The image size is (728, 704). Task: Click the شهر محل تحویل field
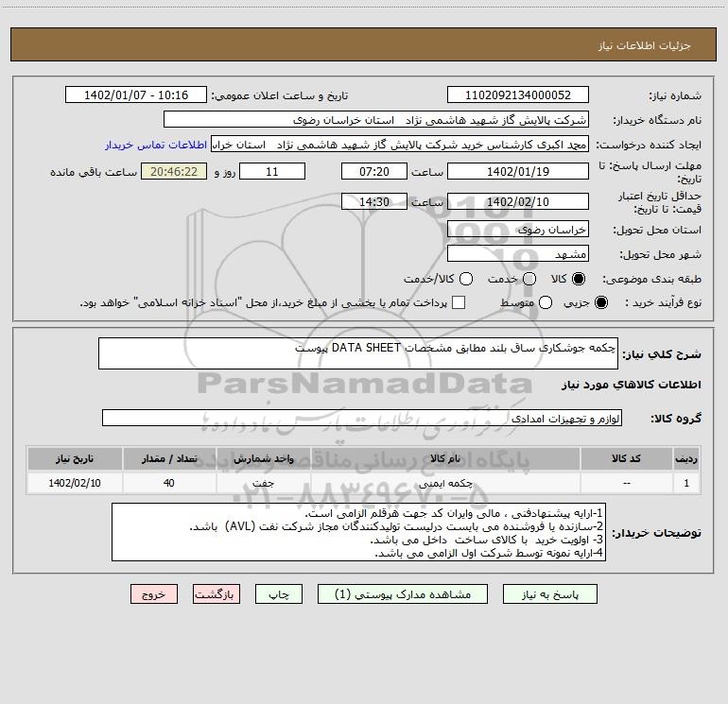tap(516, 254)
